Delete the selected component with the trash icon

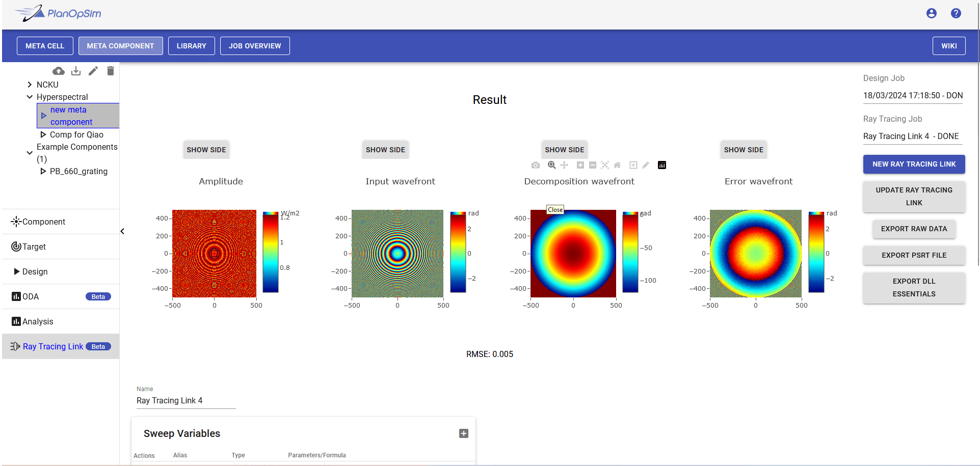[x=111, y=71]
